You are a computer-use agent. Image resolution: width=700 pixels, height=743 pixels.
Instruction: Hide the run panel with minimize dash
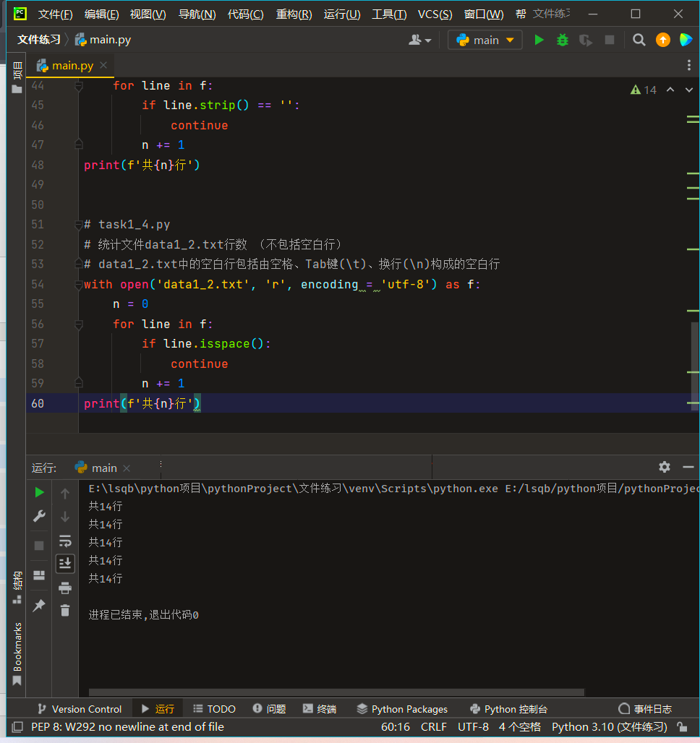[688, 467]
